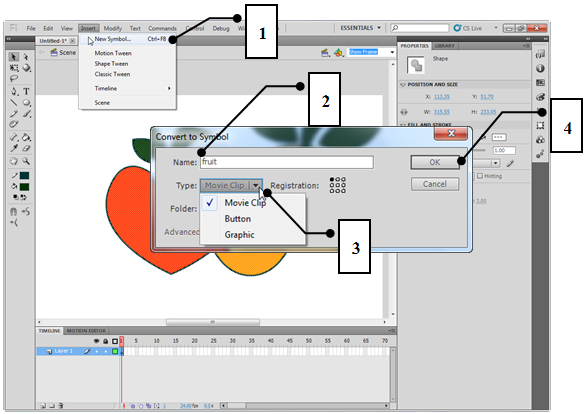Click Cancel in Convert to Symbol dialog
The height and width of the screenshot is (414, 587).
coord(435,184)
